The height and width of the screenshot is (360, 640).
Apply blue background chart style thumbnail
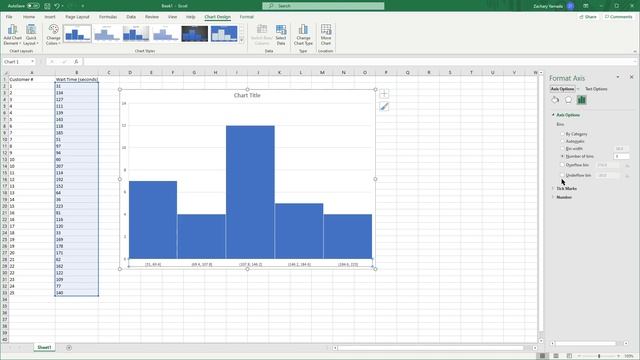coord(224,33)
